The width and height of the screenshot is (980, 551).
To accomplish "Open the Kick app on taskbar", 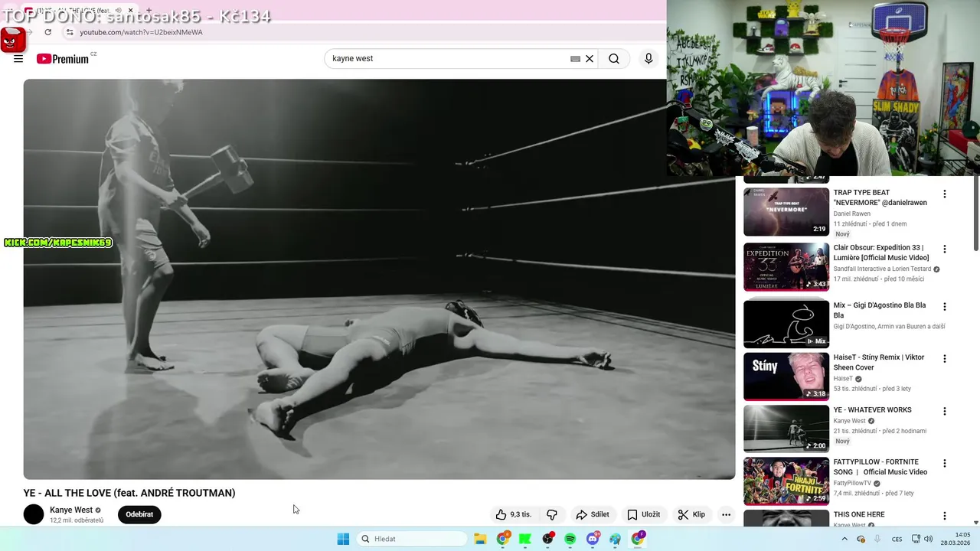I will [x=525, y=539].
